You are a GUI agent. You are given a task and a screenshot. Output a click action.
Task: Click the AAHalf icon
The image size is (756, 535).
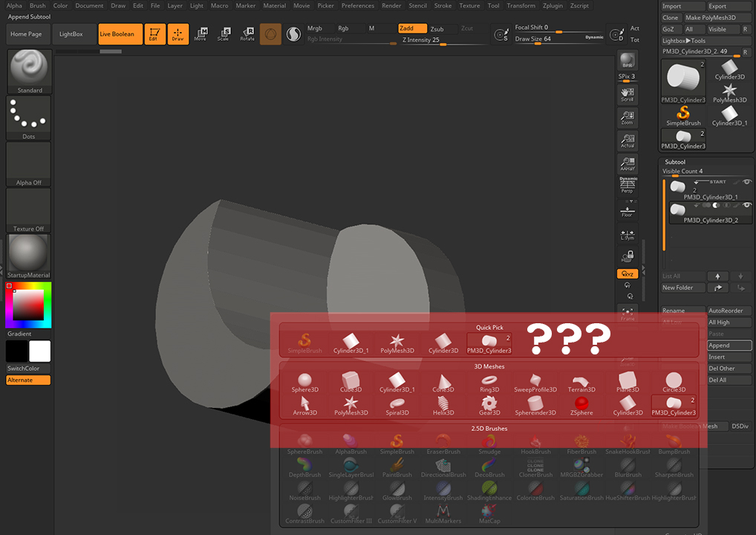628,163
